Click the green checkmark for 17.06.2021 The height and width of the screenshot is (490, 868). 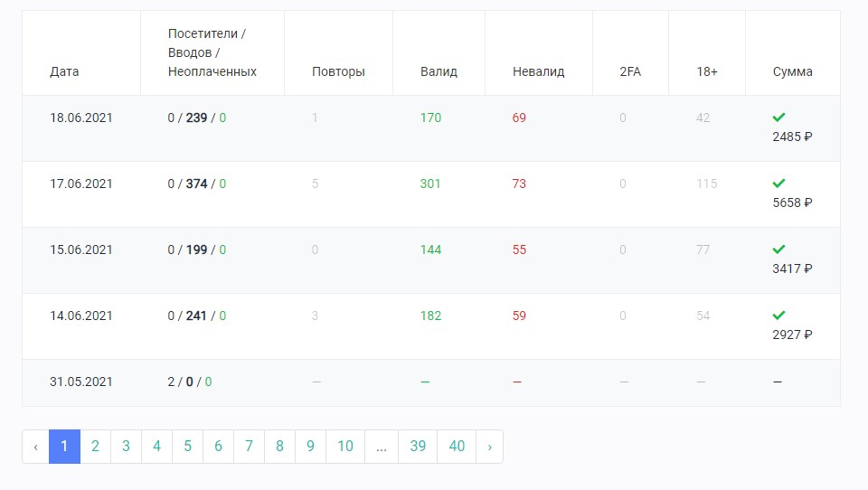[x=778, y=184]
